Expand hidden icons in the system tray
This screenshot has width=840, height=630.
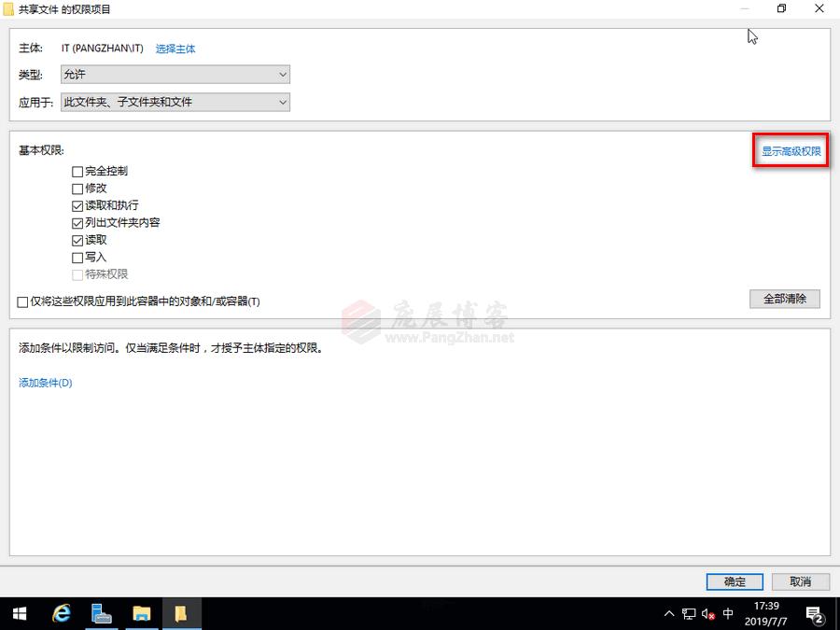click(x=670, y=615)
